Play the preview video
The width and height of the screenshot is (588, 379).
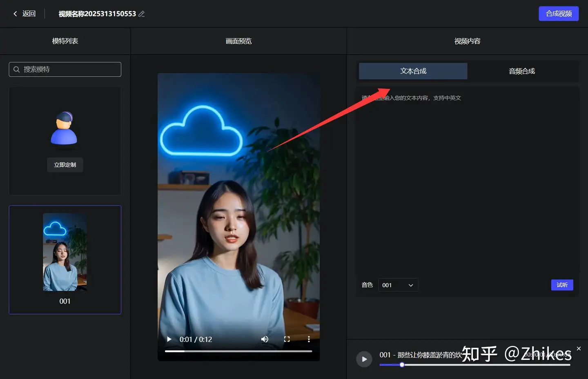(169, 339)
